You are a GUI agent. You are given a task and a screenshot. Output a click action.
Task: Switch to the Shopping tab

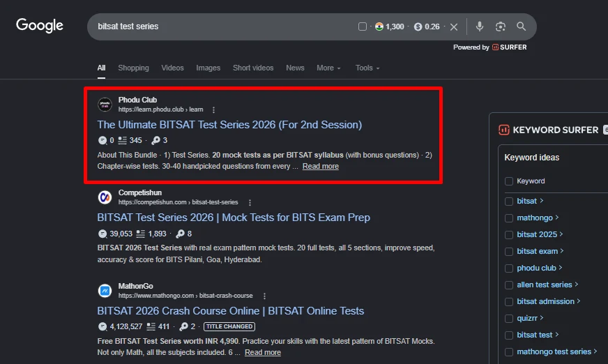pyautogui.click(x=133, y=68)
